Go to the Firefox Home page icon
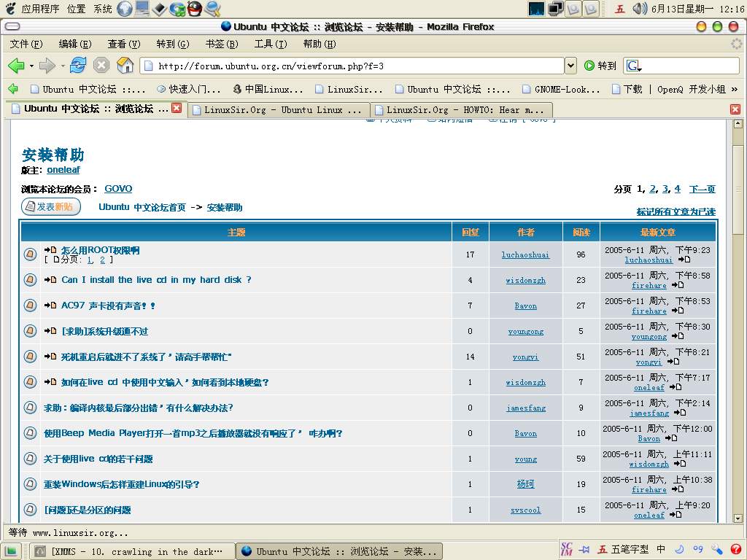The height and width of the screenshot is (560, 747). [x=125, y=65]
